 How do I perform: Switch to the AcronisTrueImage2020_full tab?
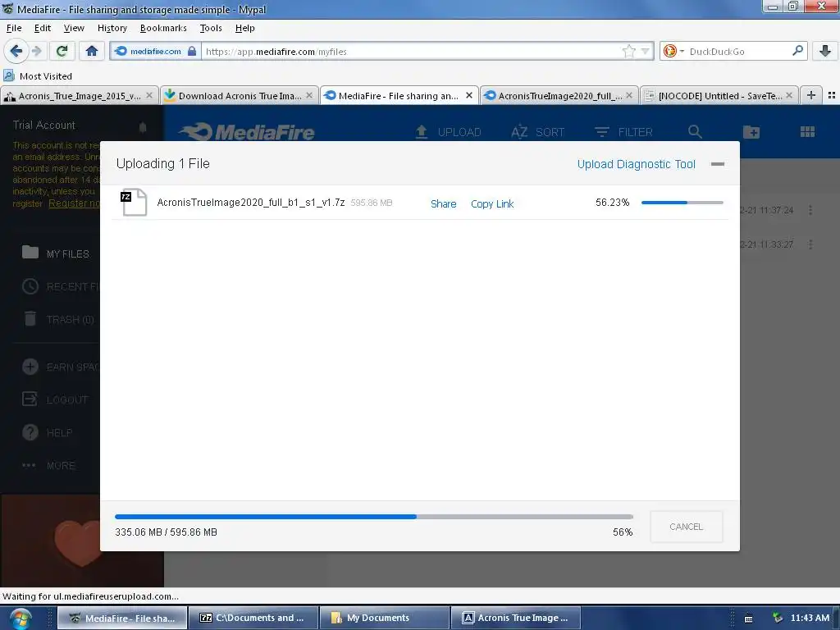coord(559,95)
